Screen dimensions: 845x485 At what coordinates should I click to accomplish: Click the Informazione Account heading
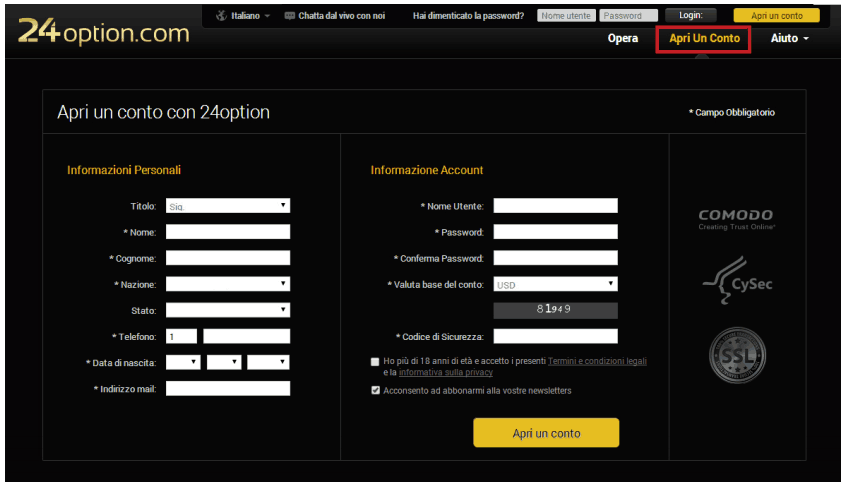coord(427,170)
